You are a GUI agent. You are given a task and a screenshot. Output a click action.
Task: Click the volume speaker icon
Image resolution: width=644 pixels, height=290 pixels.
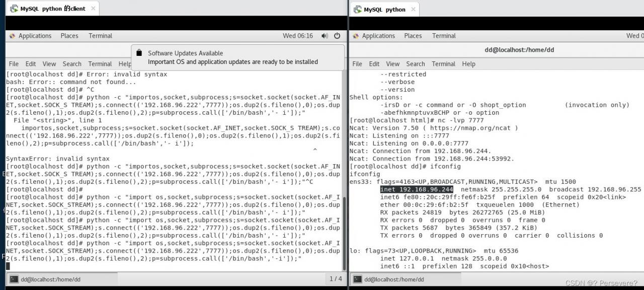point(325,36)
